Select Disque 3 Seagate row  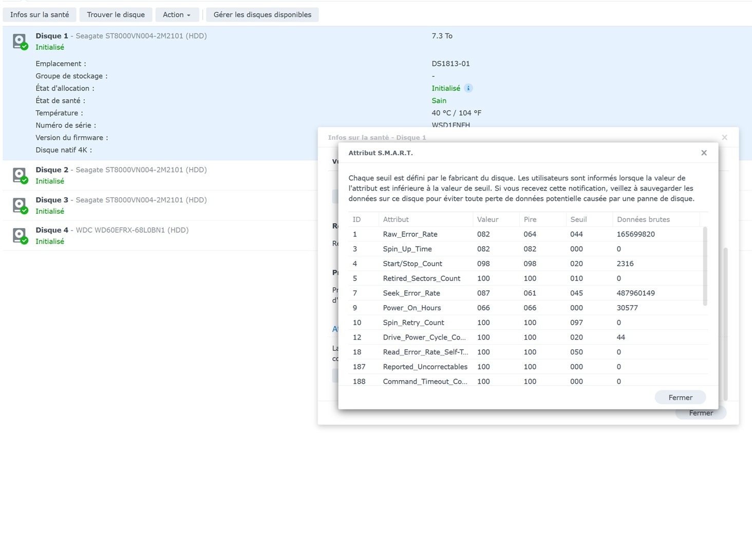coord(160,206)
